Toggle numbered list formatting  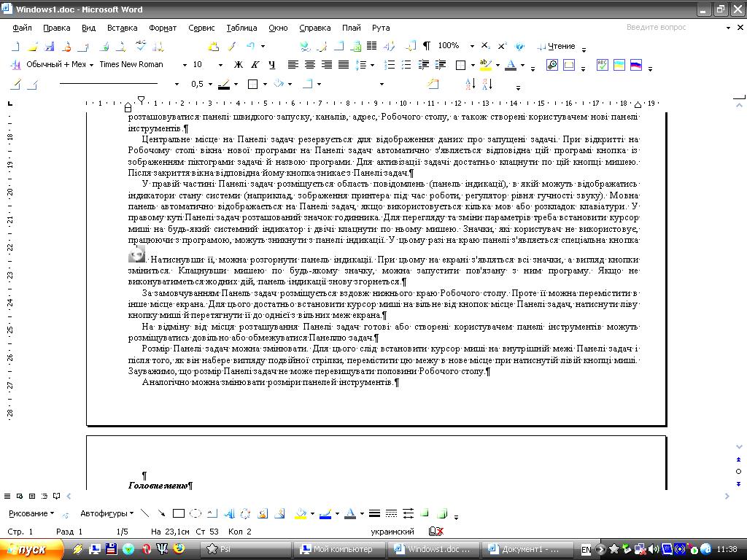(x=390, y=65)
